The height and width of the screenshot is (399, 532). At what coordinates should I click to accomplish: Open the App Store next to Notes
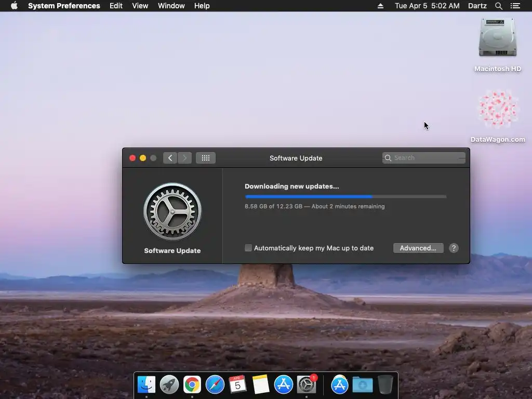coord(283,384)
